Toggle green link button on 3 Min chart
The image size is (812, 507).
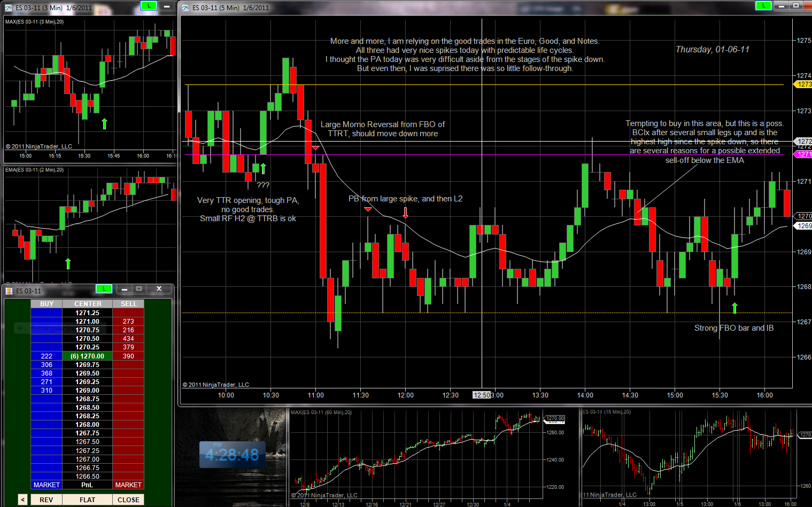[x=149, y=5]
